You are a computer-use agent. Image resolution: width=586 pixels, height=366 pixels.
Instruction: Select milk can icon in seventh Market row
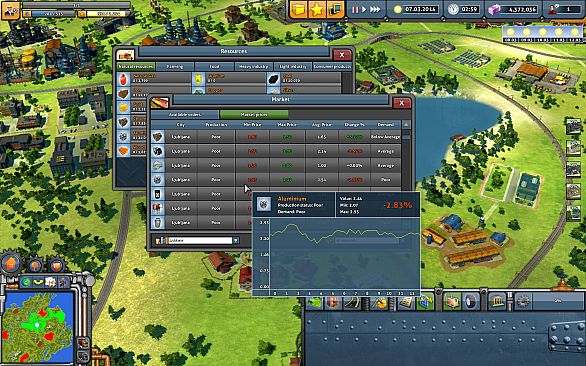158,222
